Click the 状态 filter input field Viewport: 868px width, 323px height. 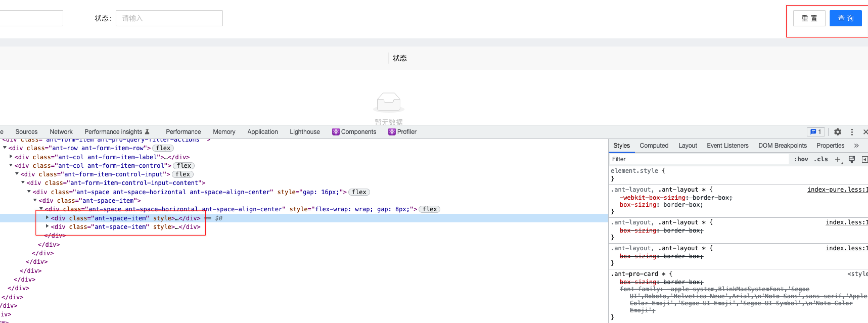pos(169,18)
